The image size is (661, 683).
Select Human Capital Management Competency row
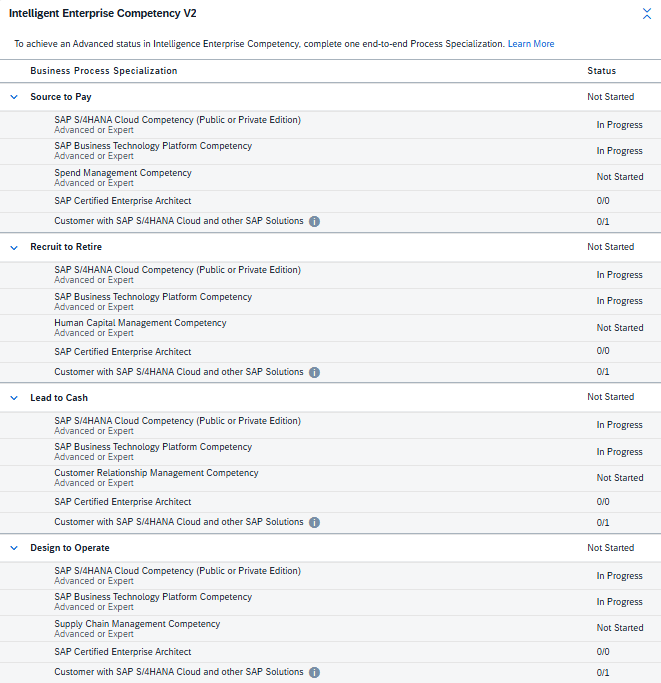[140, 323]
